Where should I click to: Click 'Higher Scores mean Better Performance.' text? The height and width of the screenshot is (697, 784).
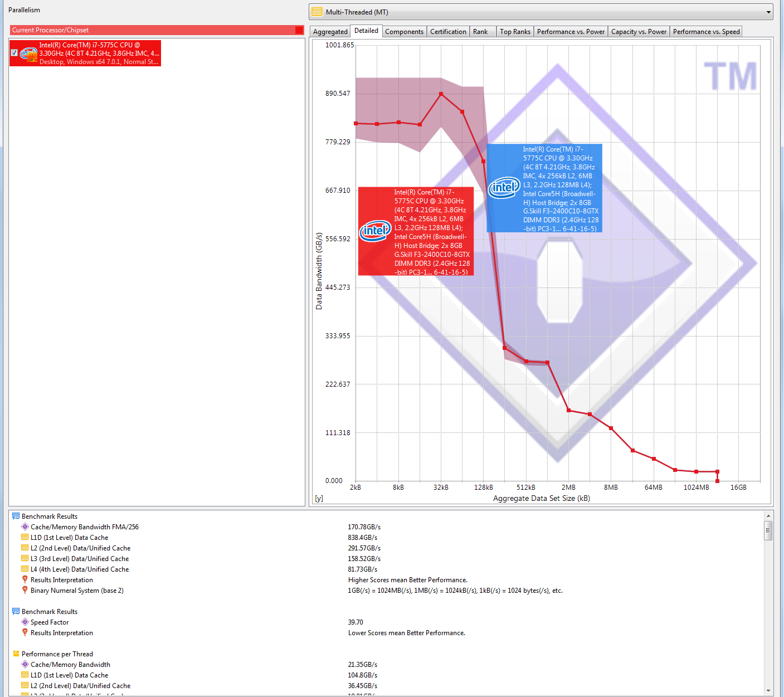[408, 580]
